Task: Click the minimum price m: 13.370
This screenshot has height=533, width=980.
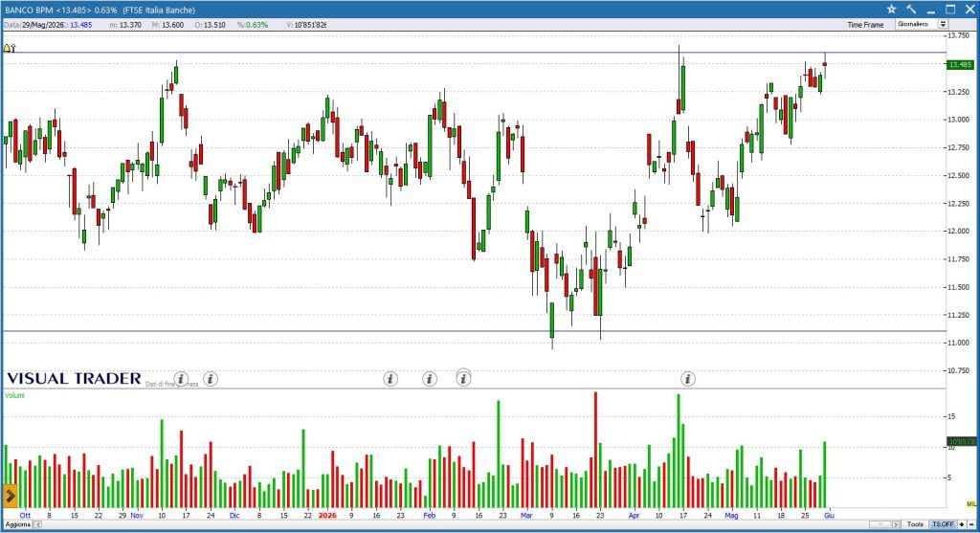Action: [125, 25]
